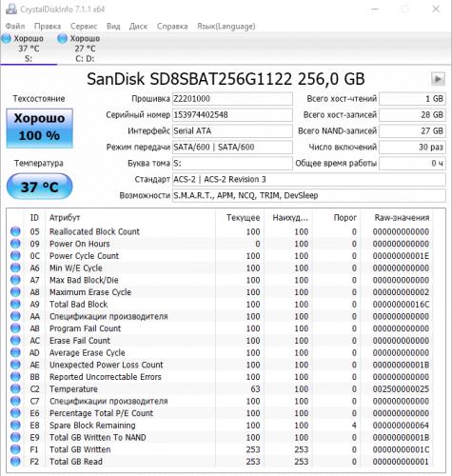
Task: Click the total host reads value 1 GB
Action: pos(412,99)
